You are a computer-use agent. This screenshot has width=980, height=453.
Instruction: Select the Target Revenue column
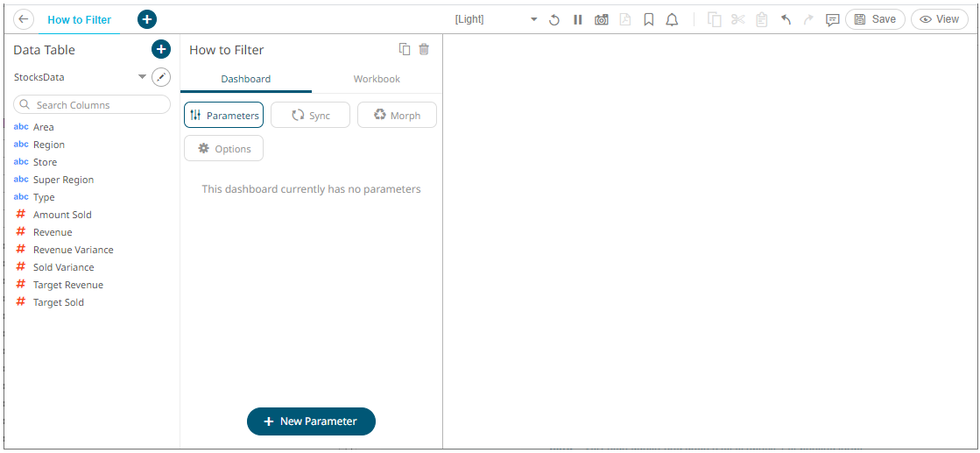click(x=68, y=285)
